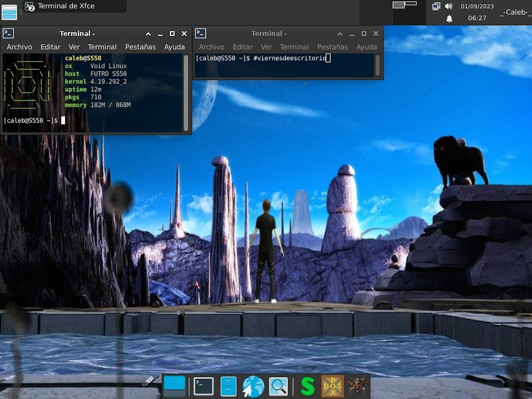
Task: Close the left terminal window
Action: click(184, 34)
